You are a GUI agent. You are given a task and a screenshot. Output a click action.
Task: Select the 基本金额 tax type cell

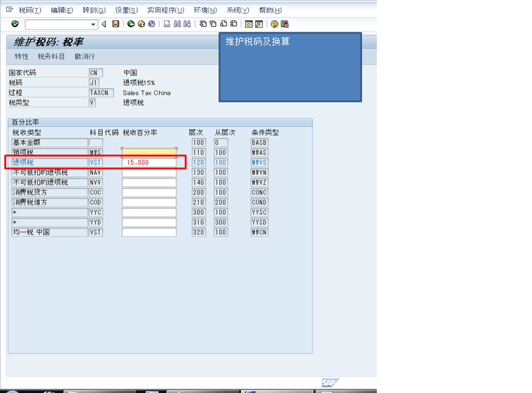49,142
